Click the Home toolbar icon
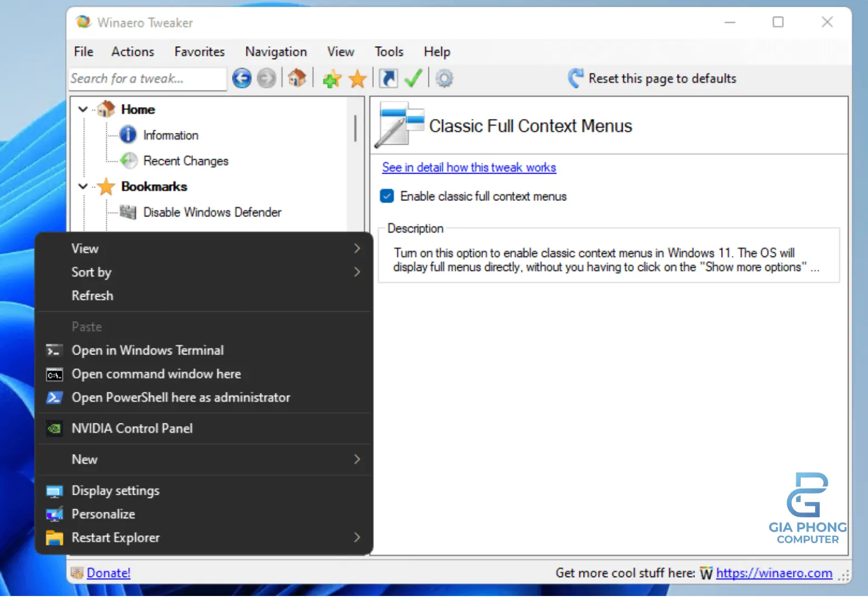868x601 pixels. click(297, 78)
